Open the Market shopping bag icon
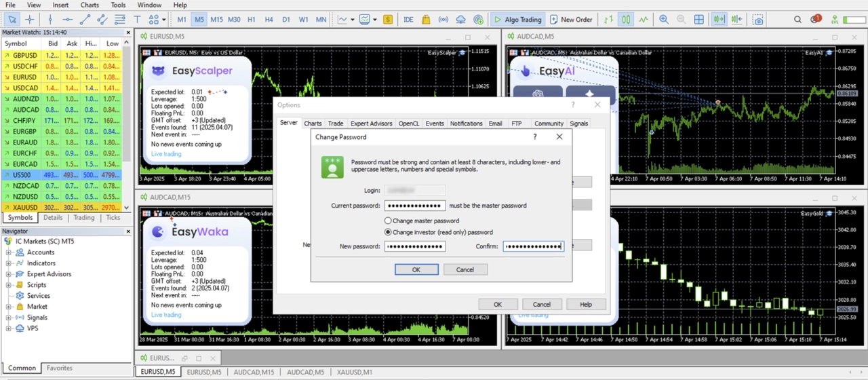The width and height of the screenshot is (868, 380). click(x=426, y=20)
